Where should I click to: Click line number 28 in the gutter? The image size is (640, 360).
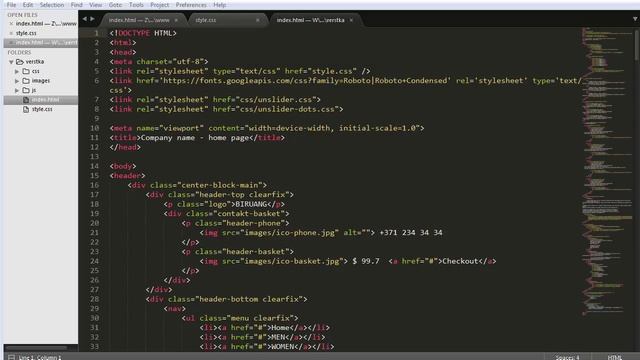click(x=94, y=299)
